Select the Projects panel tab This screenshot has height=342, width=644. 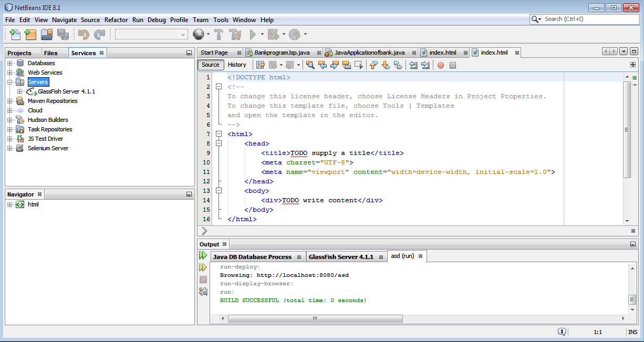point(19,53)
